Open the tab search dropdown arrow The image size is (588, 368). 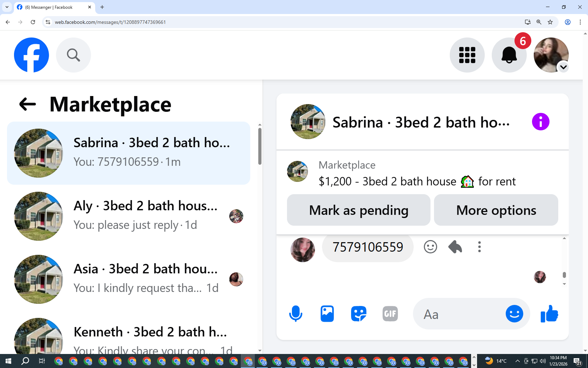pos(7,7)
